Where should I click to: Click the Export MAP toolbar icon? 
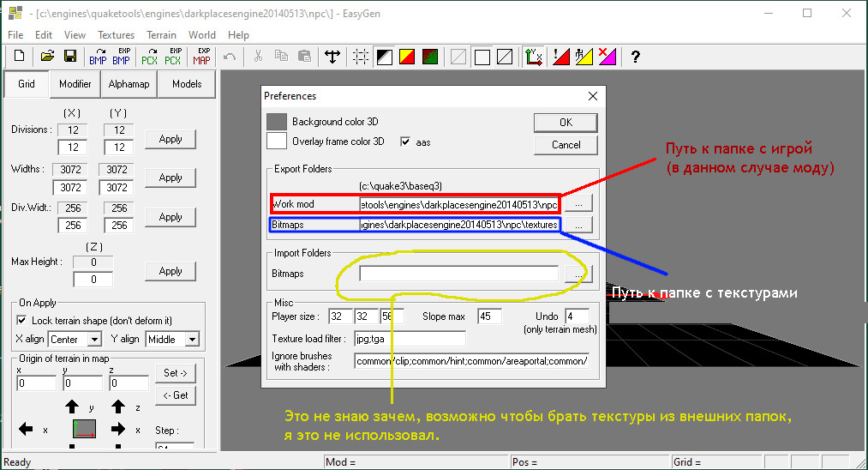[x=201, y=56]
